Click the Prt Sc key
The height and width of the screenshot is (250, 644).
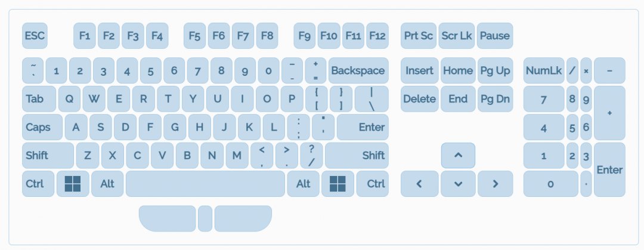[x=419, y=36]
